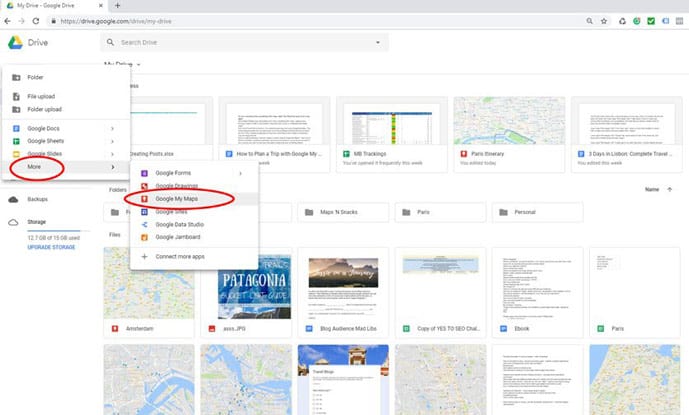
Task: Open the Ebook document file
Action: [537, 292]
